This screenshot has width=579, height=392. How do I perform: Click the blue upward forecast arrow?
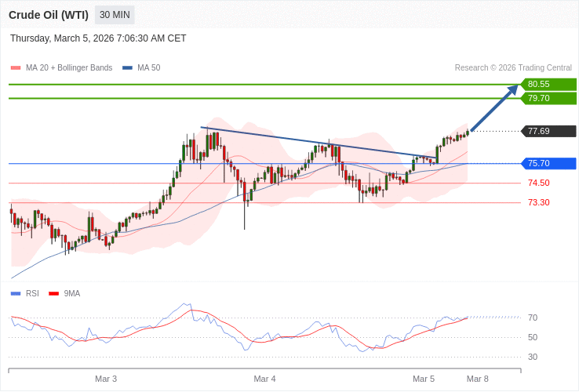pos(494,108)
